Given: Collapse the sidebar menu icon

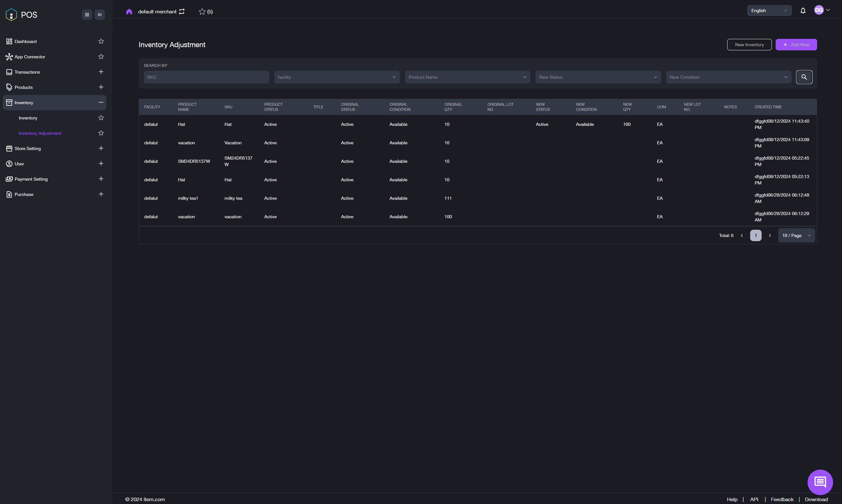Looking at the screenshot, I should [100, 15].
